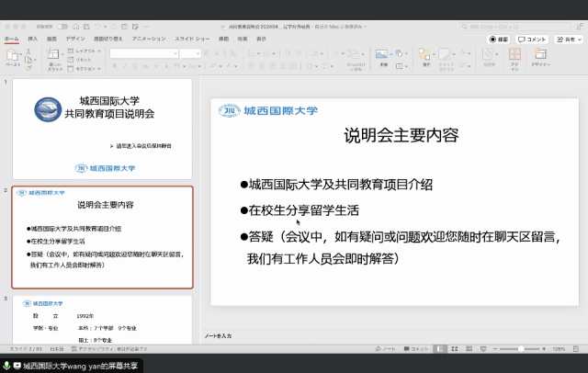Open the font name combo box

coord(143,53)
